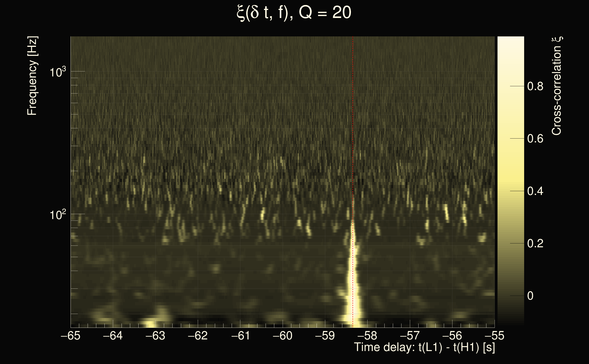Click the -63 time delay tick label
589x364 pixels.
155,336
